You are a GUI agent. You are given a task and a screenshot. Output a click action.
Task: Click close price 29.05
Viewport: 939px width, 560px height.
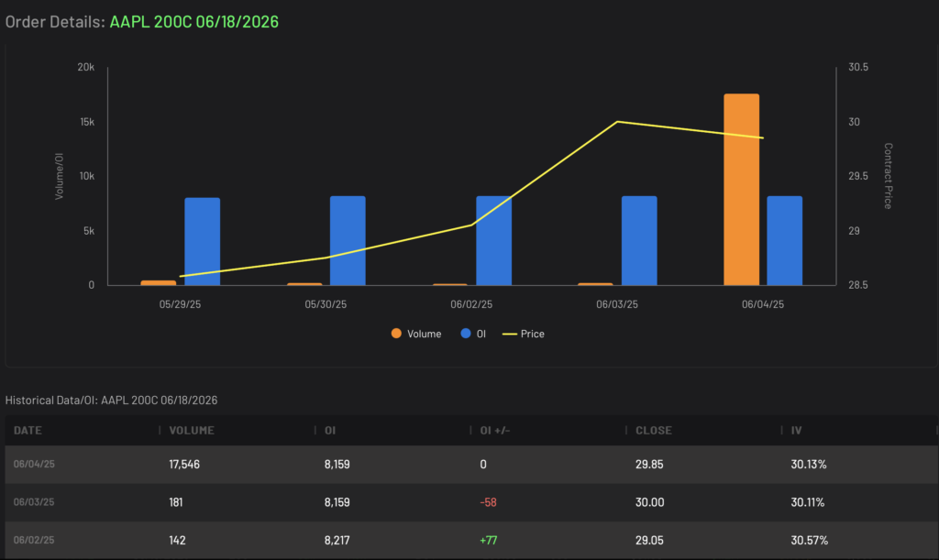tap(649, 540)
